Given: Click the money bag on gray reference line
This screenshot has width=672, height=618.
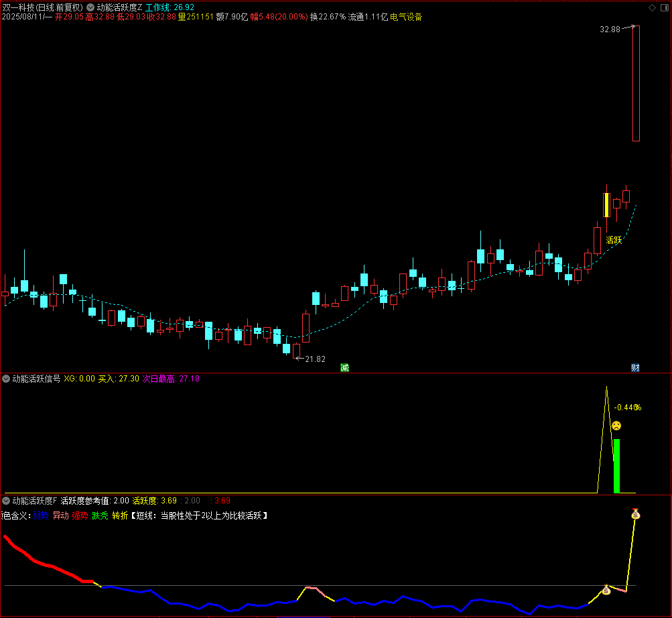Looking at the screenshot, I should (x=606, y=590).
